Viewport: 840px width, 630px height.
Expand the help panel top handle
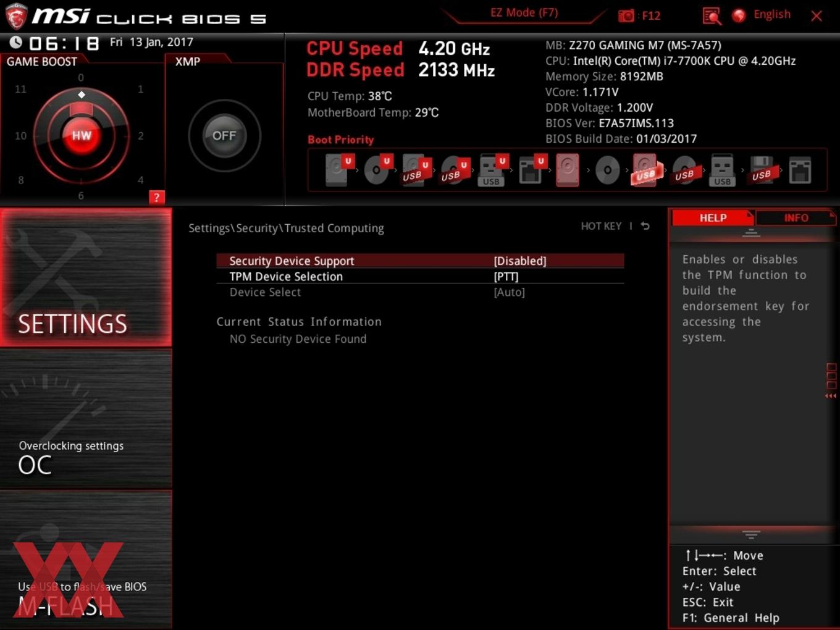tap(751, 233)
